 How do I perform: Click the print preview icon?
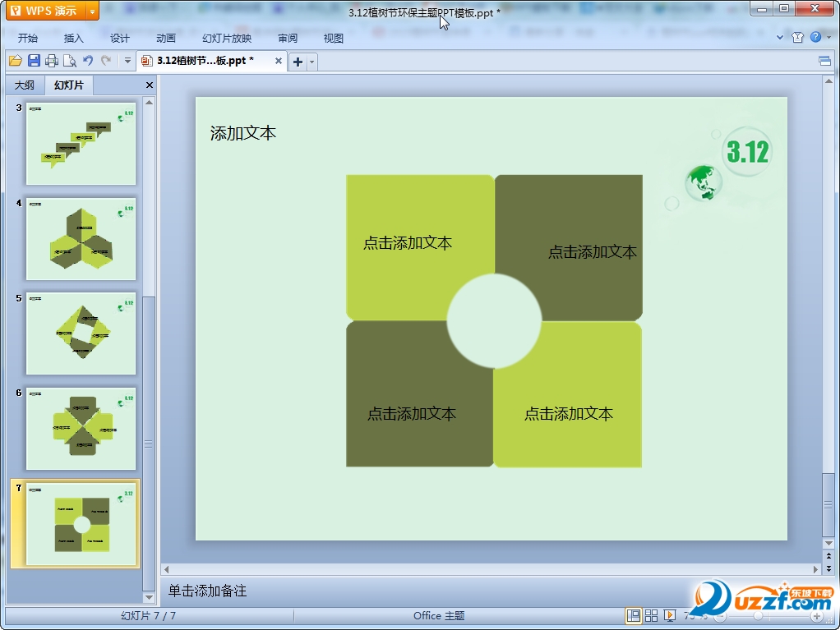(x=70, y=61)
